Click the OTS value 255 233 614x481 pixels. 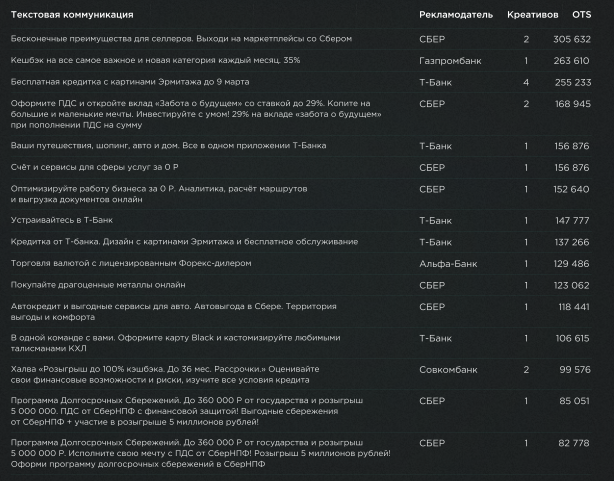pos(571,82)
